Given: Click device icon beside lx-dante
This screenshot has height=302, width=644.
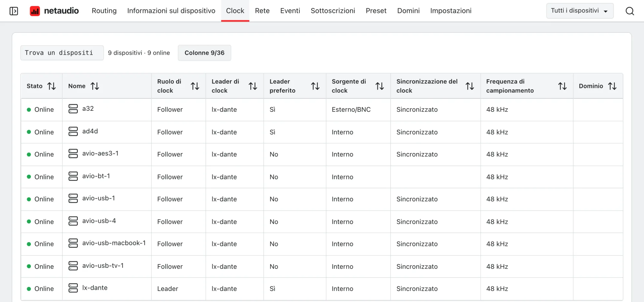Looking at the screenshot, I should [73, 288].
